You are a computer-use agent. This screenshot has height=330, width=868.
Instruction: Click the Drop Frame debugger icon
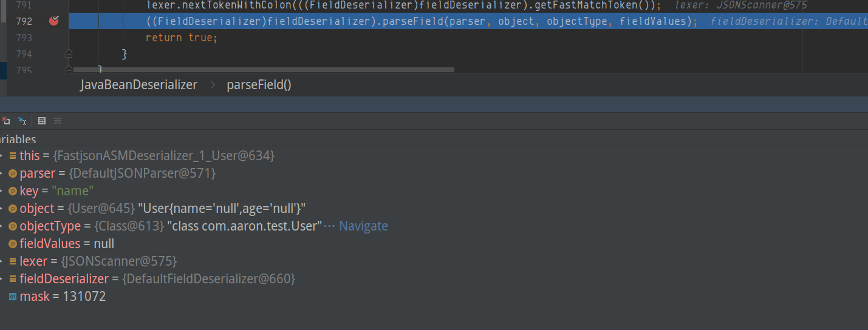[x=5, y=121]
